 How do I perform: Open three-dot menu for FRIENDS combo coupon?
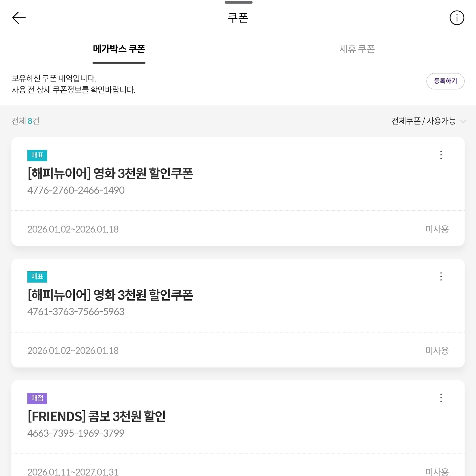point(441,398)
